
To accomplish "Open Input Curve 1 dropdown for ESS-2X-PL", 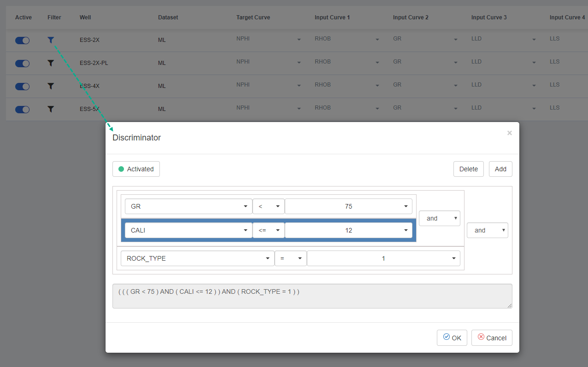I will pos(347,62).
